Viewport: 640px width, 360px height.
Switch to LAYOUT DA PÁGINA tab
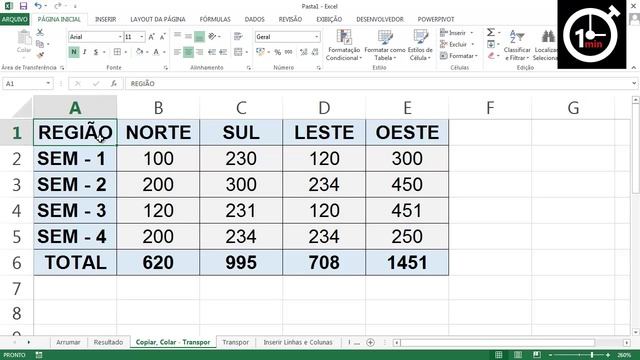coord(158,19)
